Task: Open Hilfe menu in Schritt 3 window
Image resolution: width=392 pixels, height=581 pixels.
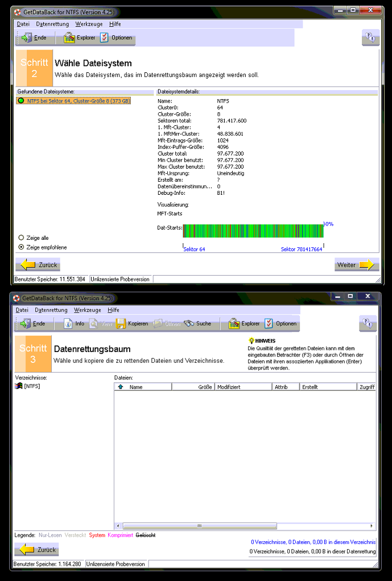Action: (113, 310)
